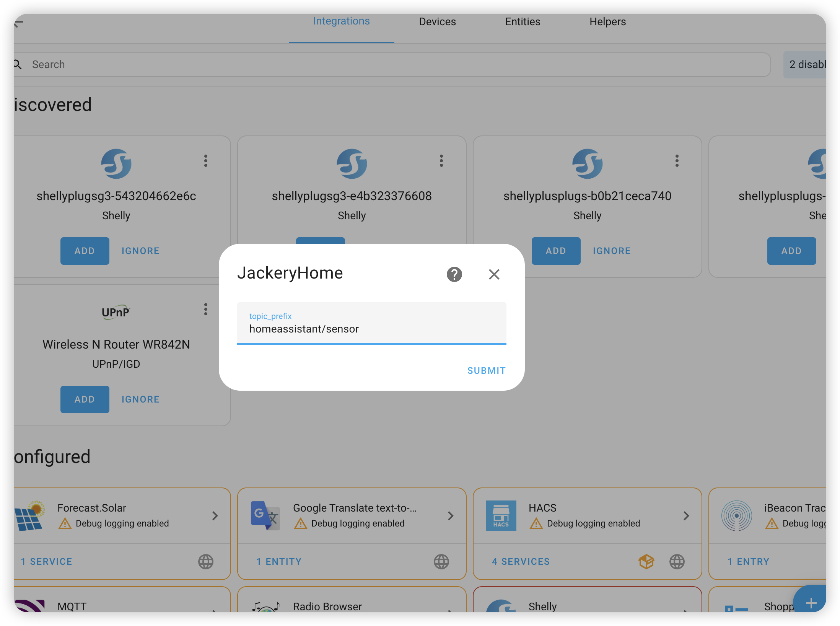Click the warning triangle on the iBeacon Tracker card
This screenshot has height=626, width=840.
click(772, 523)
